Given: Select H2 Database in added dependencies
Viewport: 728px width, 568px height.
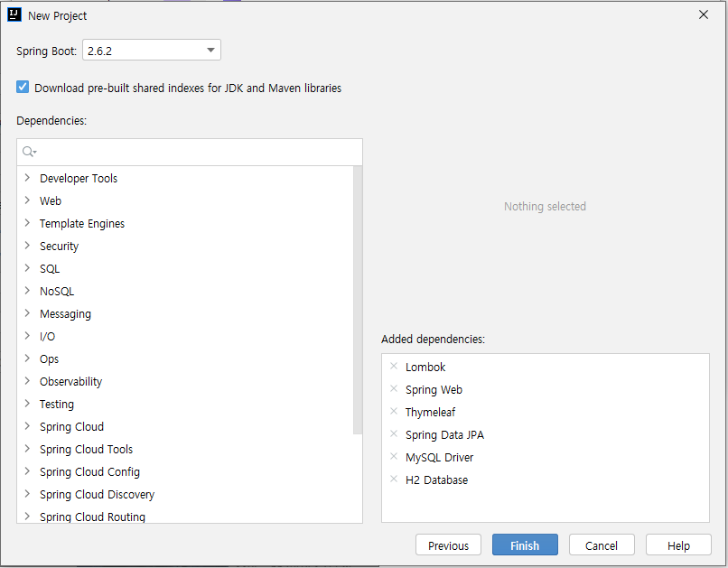Looking at the screenshot, I should point(436,480).
